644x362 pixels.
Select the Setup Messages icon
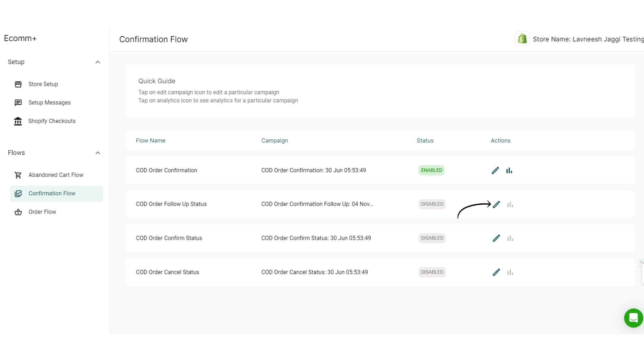18,102
